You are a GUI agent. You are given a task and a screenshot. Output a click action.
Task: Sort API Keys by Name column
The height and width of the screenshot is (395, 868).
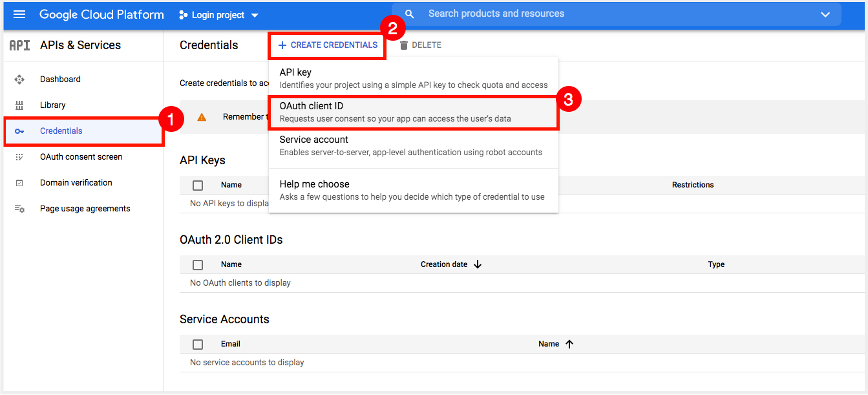231,185
